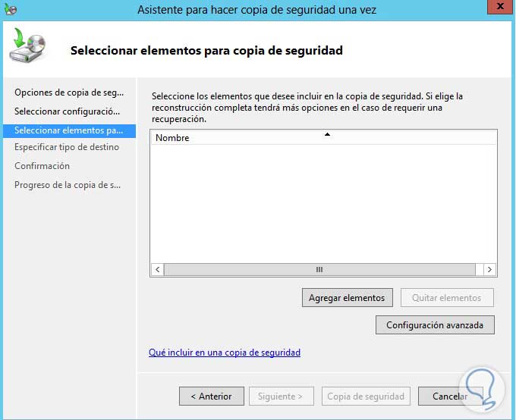
Task: Cancel the backup wizard
Action: coord(450,396)
